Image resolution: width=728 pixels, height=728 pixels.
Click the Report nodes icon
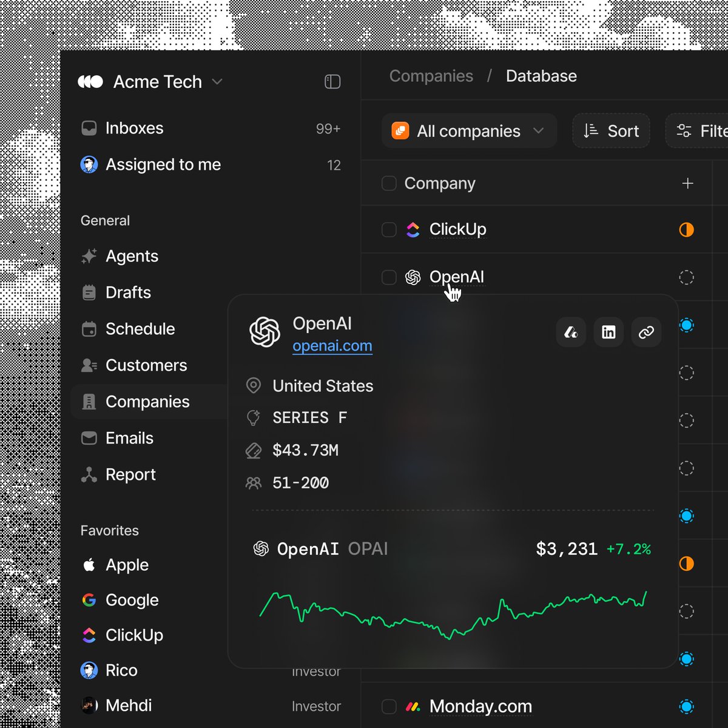click(x=89, y=474)
